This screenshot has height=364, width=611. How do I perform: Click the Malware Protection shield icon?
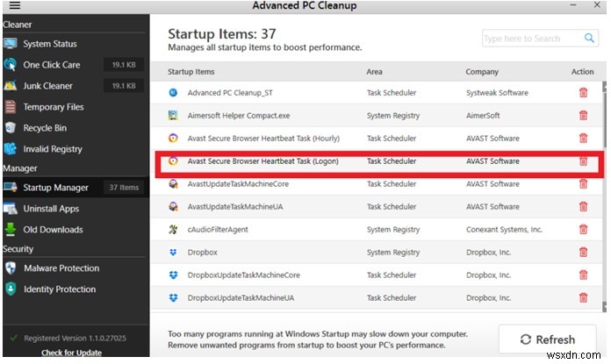(x=11, y=268)
